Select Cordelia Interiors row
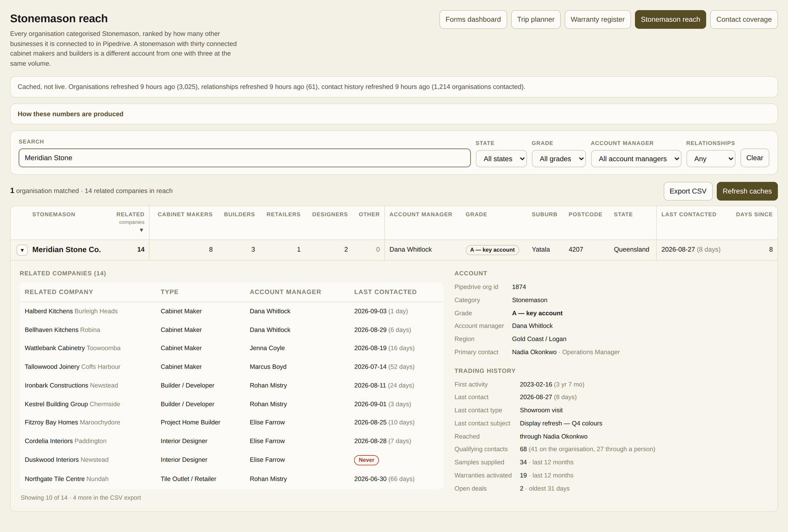Image resolution: width=788 pixels, height=532 pixels. tap(231, 441)
